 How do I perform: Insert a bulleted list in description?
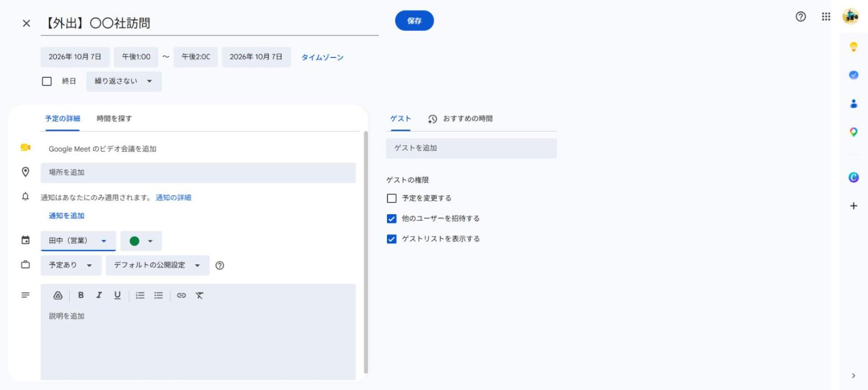pyautogui.click(x=158, y=295)
